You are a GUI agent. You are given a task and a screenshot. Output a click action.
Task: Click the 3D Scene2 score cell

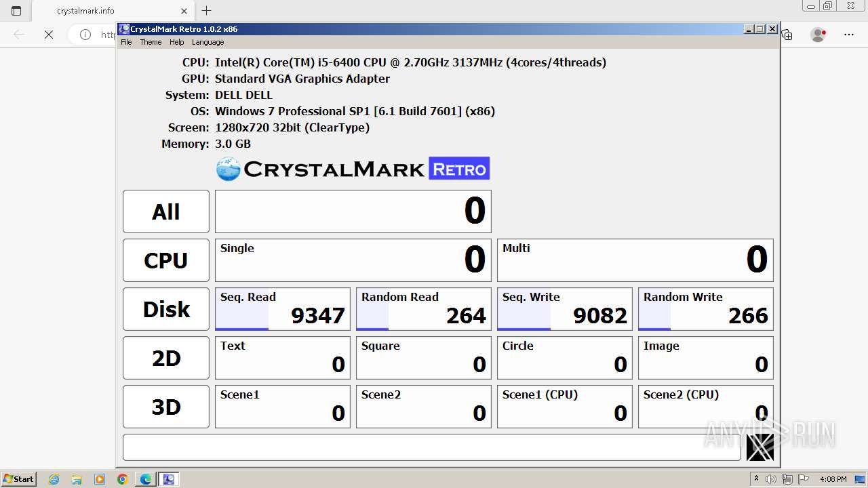pyautogui.click(x=424, y=407)
